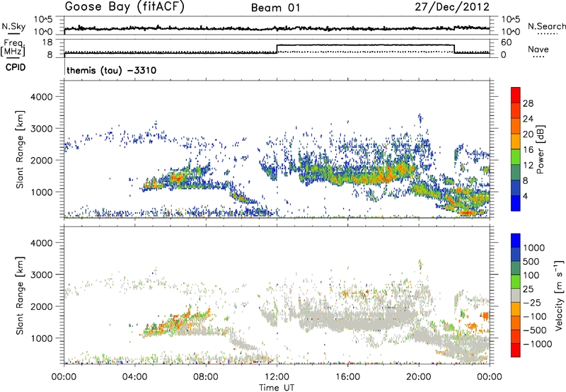Screen dimensions: 566x392
Task: Click the 'Goose Bay (fitACF)' plot title
Action: tap(125, 7)
